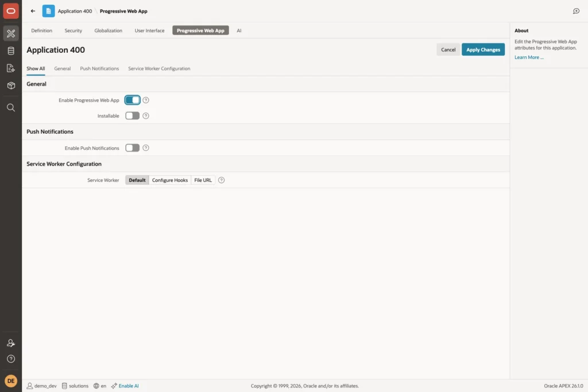Open App Builder from the sidebar

pos(11,33)
